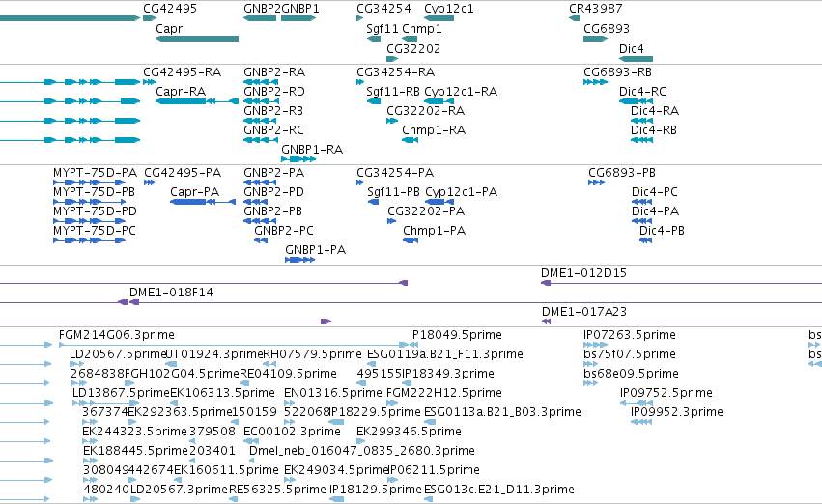Select the CG42495 gene label
The height and width of the screenshot is (504, 822).
tap(170, 9)
